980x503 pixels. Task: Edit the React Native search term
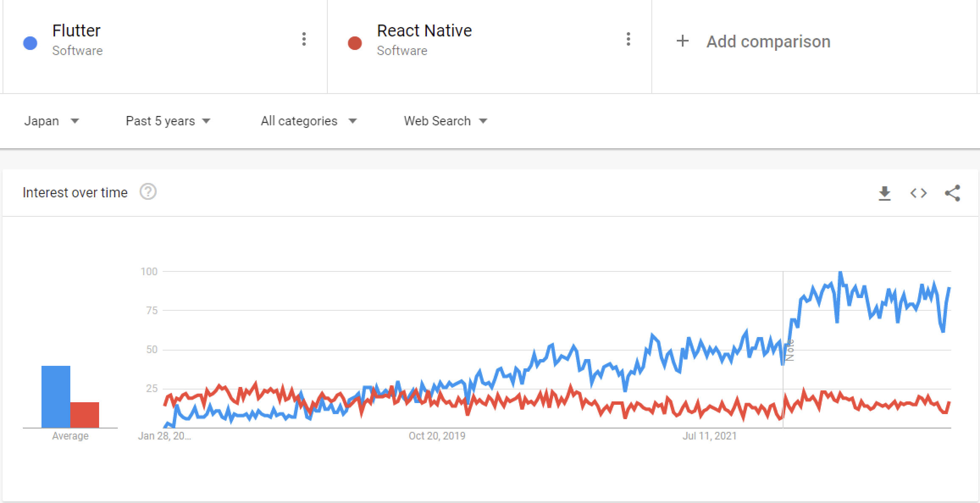(424, 30)
